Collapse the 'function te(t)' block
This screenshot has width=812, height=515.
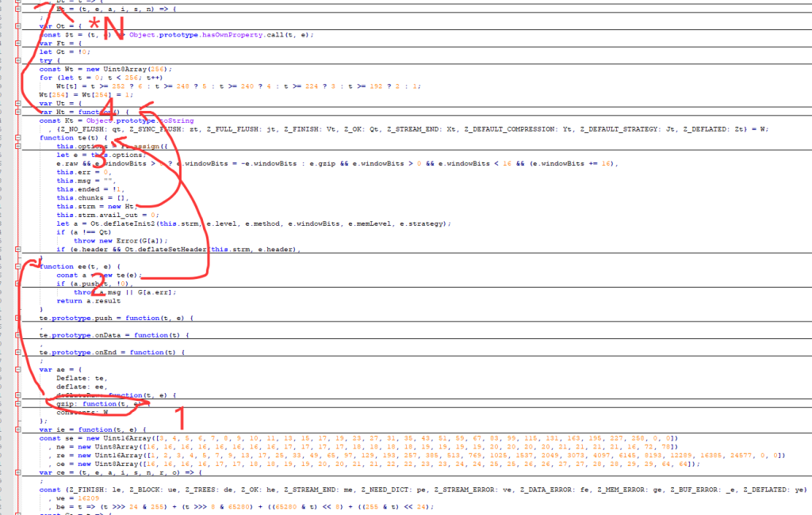coord(18,138)
